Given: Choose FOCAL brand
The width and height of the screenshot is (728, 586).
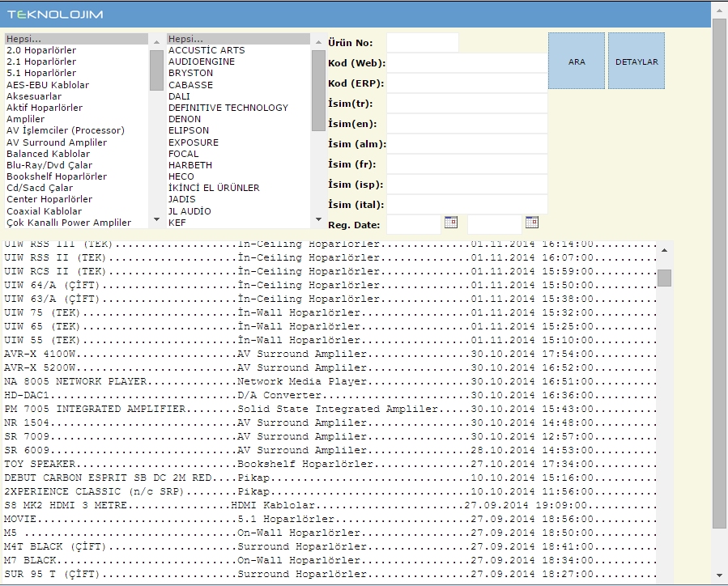Looking at the screenshot, I should [239, 154].
